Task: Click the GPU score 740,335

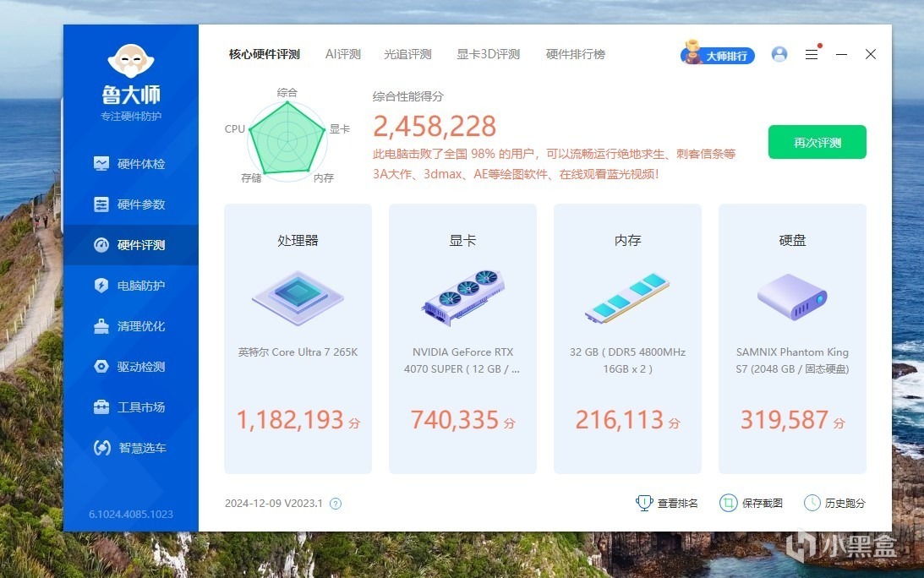Action: [455, 420]
